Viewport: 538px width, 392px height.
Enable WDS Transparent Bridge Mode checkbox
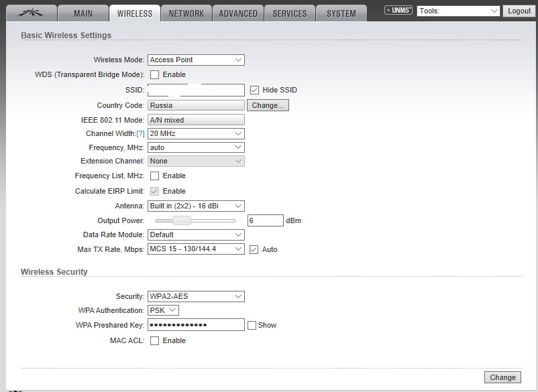point(155,74)
